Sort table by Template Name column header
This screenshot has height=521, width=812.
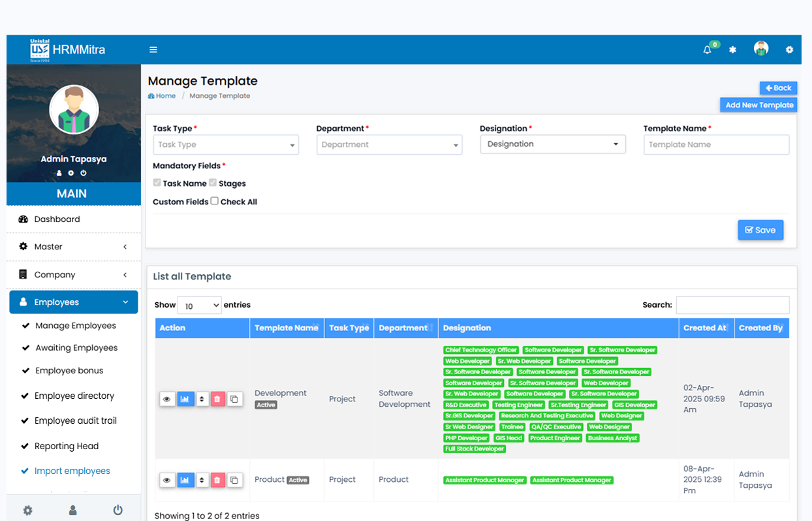(x=286, y=328)
